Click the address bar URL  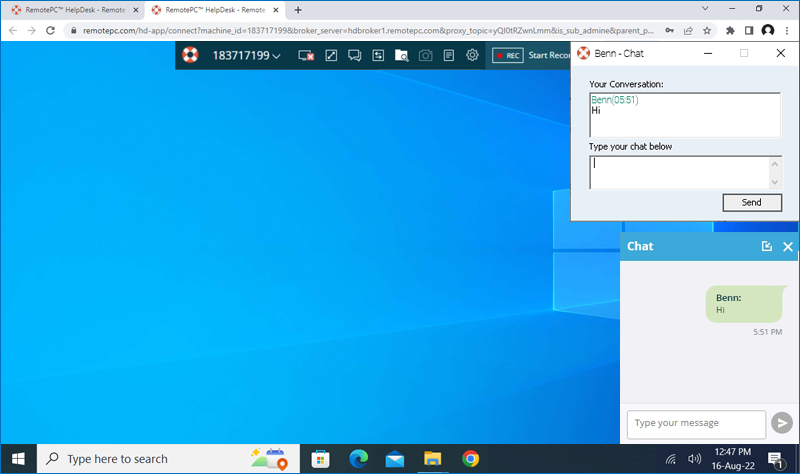(368, 31)
